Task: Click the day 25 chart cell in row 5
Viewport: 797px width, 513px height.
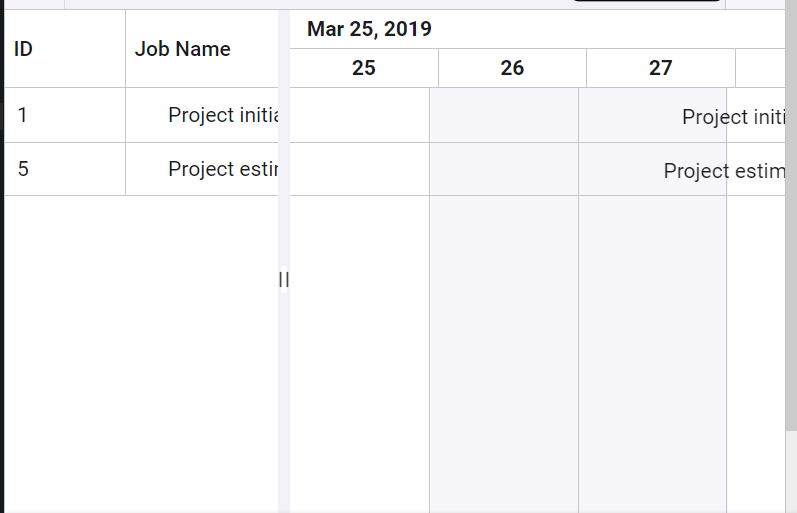Action: tap(359, 169)
